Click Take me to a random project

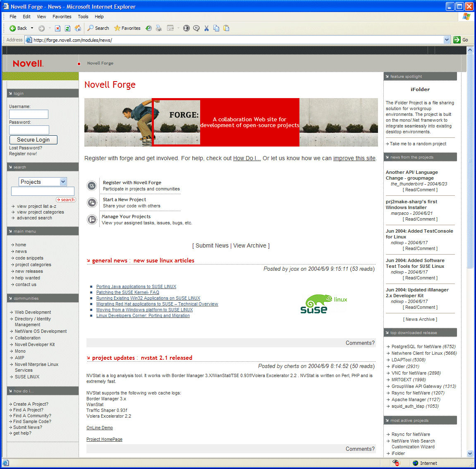tap(418, 144)
